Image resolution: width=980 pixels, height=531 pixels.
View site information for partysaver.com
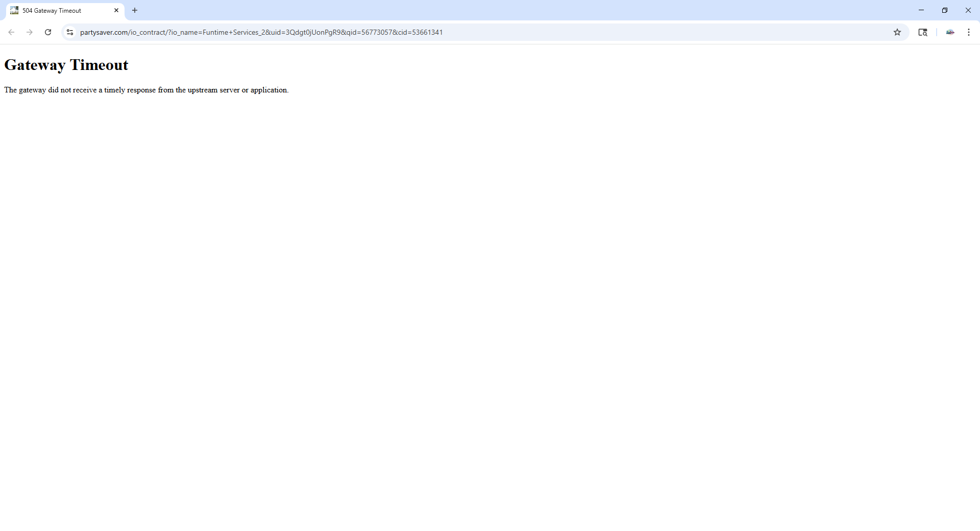click(70, 32)
